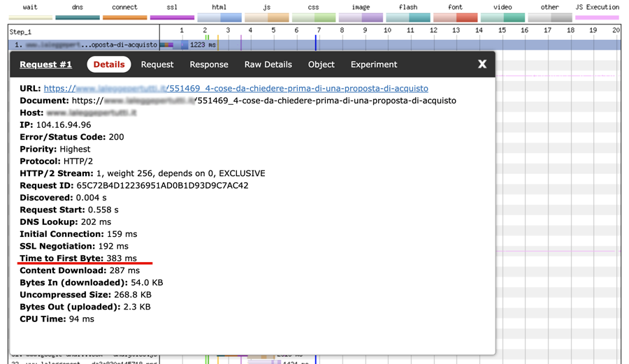Open the Response tab
629x364 pixels.
coord(209,64)
